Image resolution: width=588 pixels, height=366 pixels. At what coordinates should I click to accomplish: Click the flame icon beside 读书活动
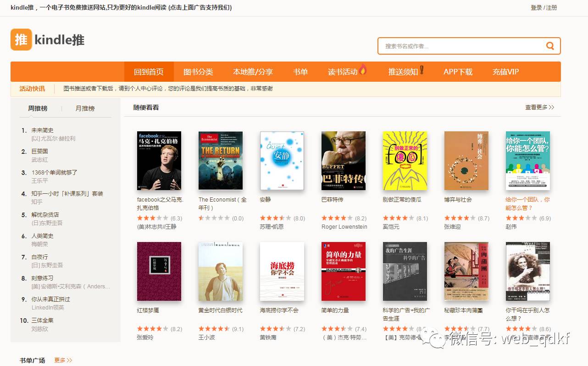click(x=363, y=69)
